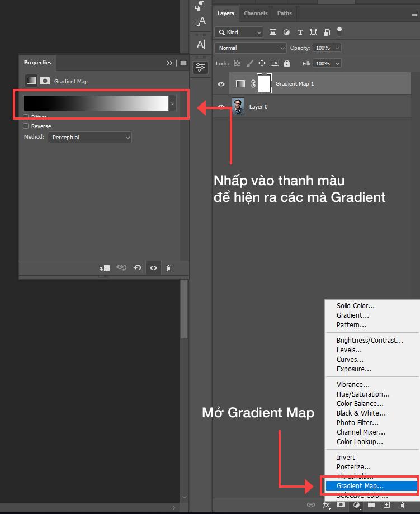
Task: Prevent auto-nesting into artboards lock icon
Action: tap(275, 63)
